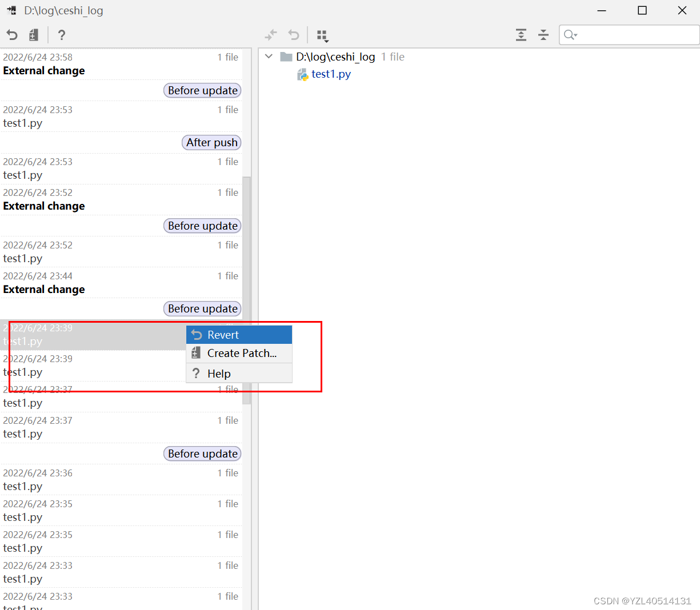The image size is (700, 610).
Task: Click the magnifier search options icon
Action: (570, 35)
